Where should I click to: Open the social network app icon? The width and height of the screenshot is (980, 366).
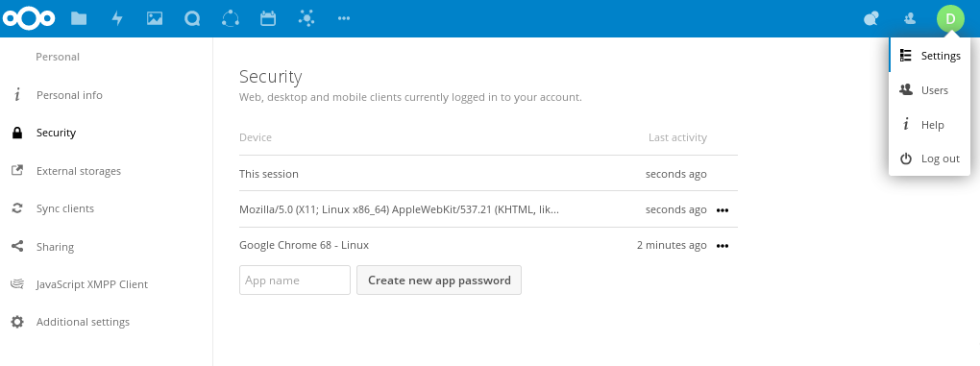(x=306, y=19)
